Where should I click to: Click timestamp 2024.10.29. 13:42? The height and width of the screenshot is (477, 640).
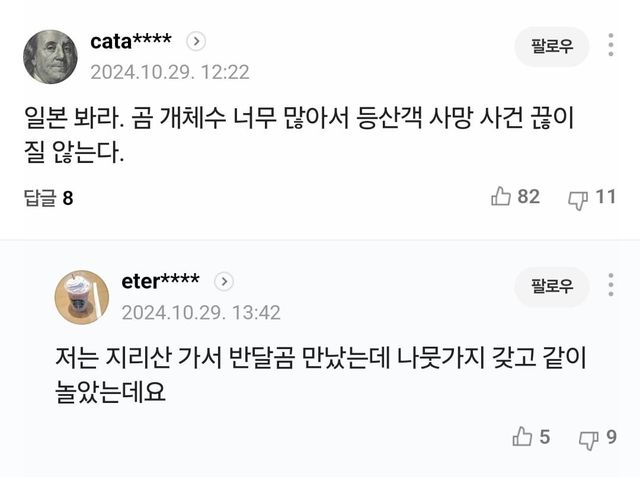(201, 312)
